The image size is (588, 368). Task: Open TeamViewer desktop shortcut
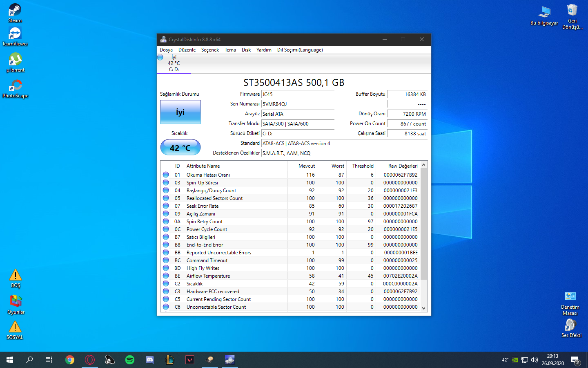click(15, 36)
